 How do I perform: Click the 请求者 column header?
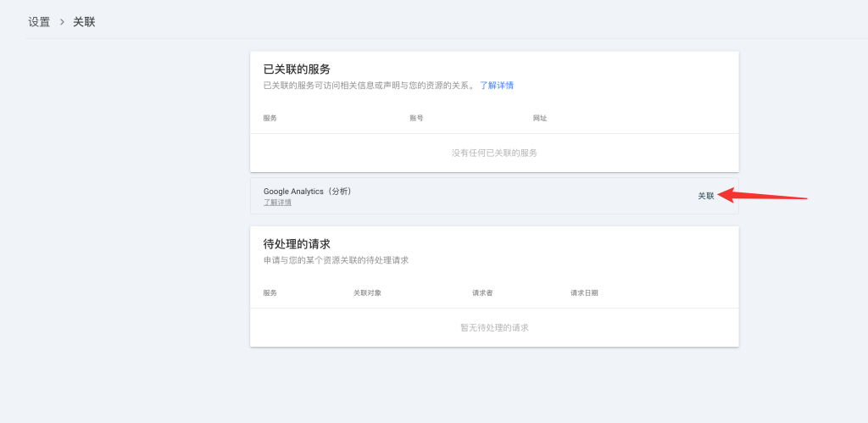tap(482, 293)
